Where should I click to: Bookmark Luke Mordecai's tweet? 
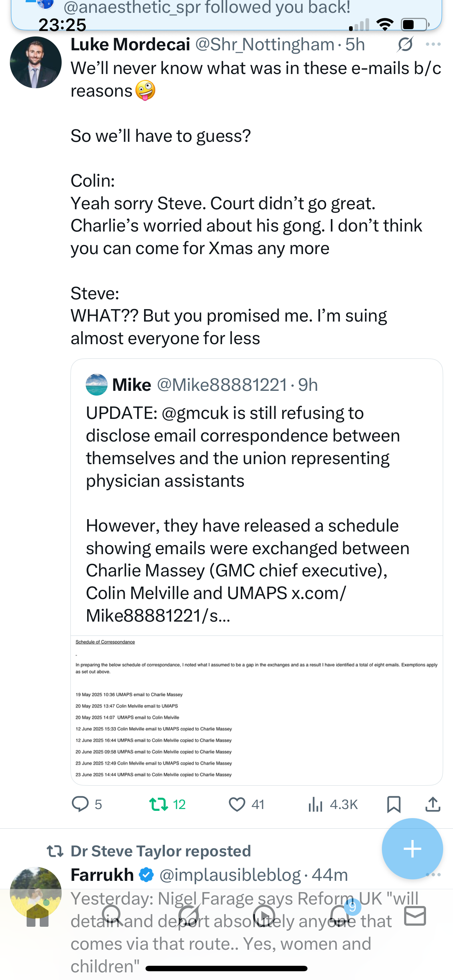tap(394, 804)
